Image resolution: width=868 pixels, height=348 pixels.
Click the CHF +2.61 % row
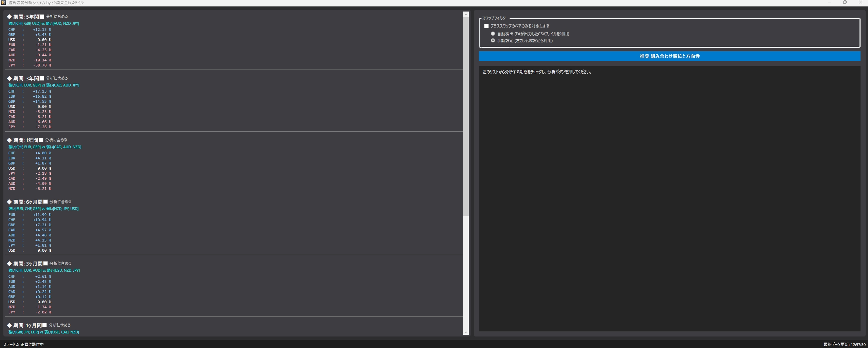tap(30, 276)
